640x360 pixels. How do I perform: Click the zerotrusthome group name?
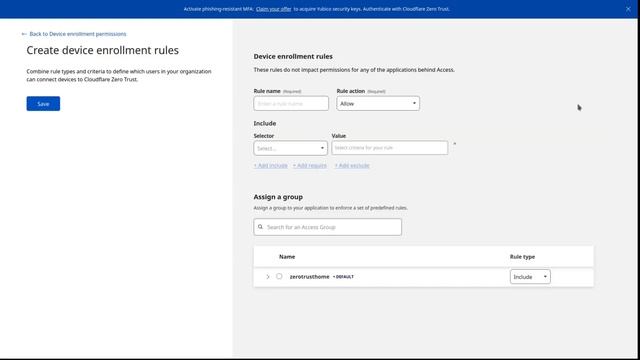coord(309,277)
